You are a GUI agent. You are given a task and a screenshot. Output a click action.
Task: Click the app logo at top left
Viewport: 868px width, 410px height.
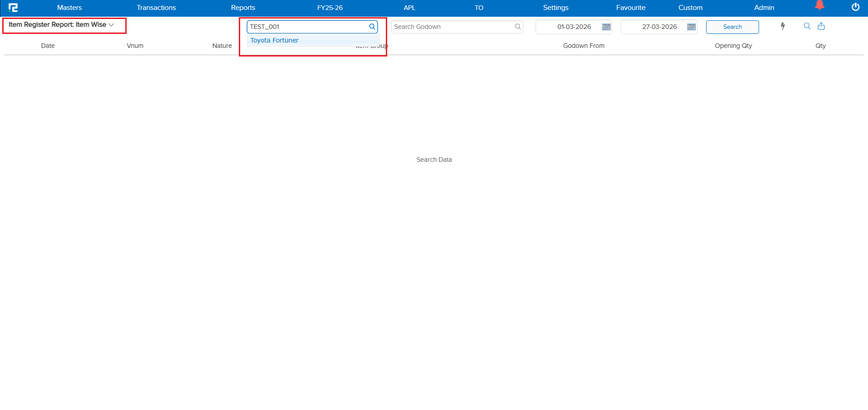point(14,7)
